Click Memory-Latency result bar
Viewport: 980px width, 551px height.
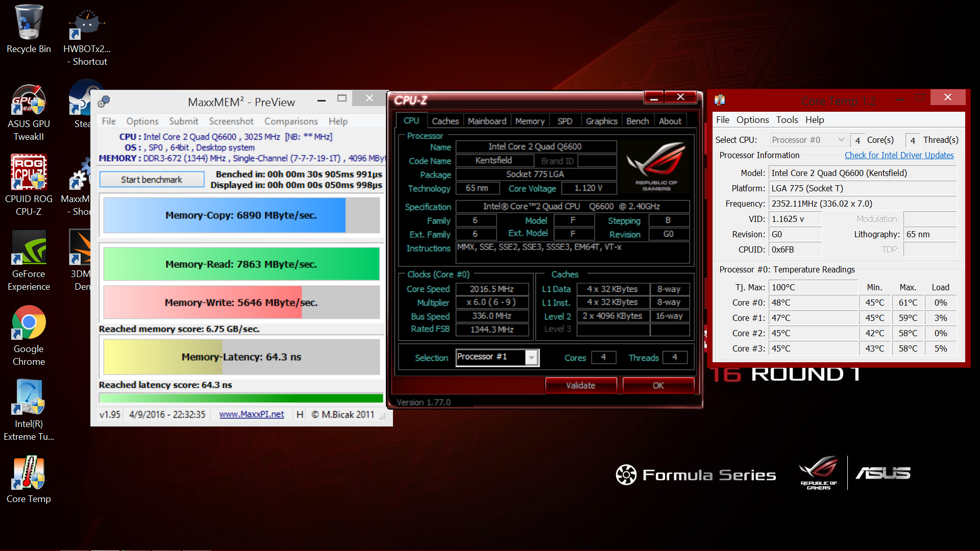pos(241,357)
